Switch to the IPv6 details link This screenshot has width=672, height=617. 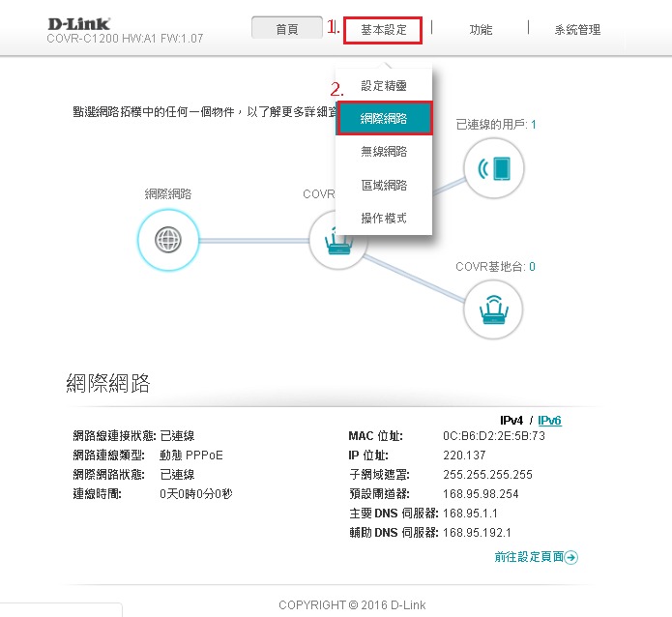pos(549,421)
